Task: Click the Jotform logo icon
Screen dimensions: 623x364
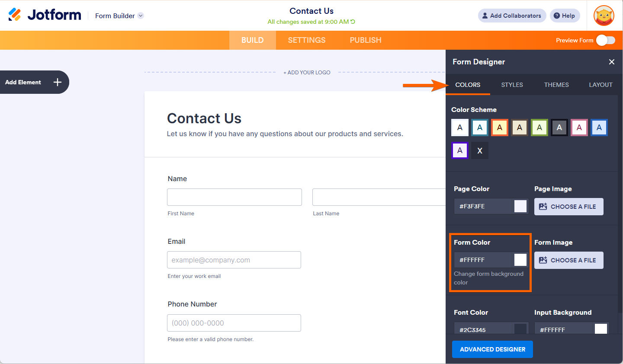Action: pos(15,15)
